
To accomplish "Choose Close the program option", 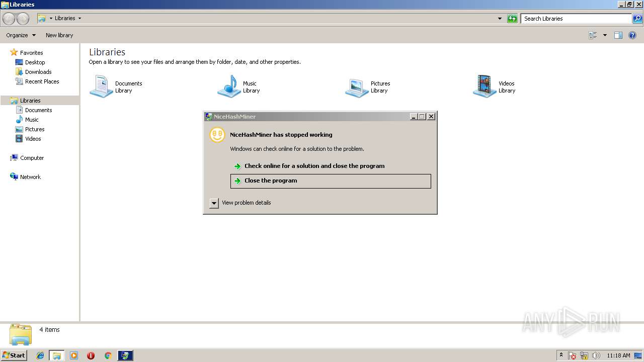I will pyautogui.click(x=331, y=181).
